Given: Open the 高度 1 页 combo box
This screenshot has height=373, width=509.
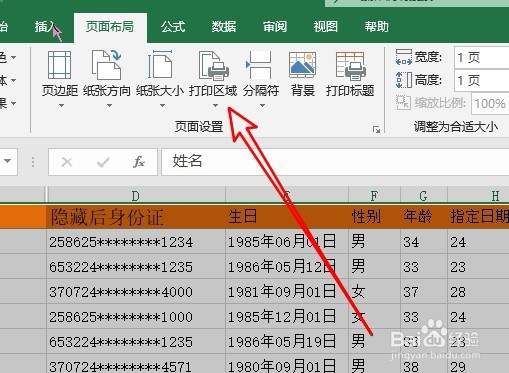Looking at the screenshot, I should [481, 80].
